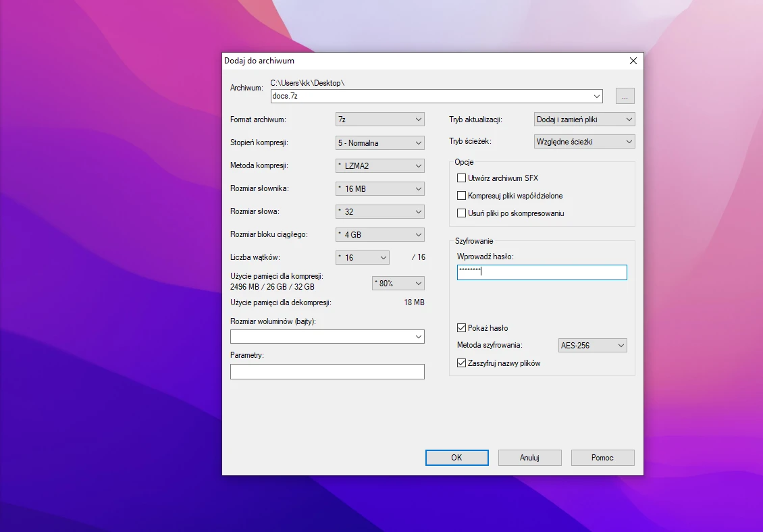
Task: Open Metoda kompresji LZMA2 dropdown
Action: (x=380, y=166)
